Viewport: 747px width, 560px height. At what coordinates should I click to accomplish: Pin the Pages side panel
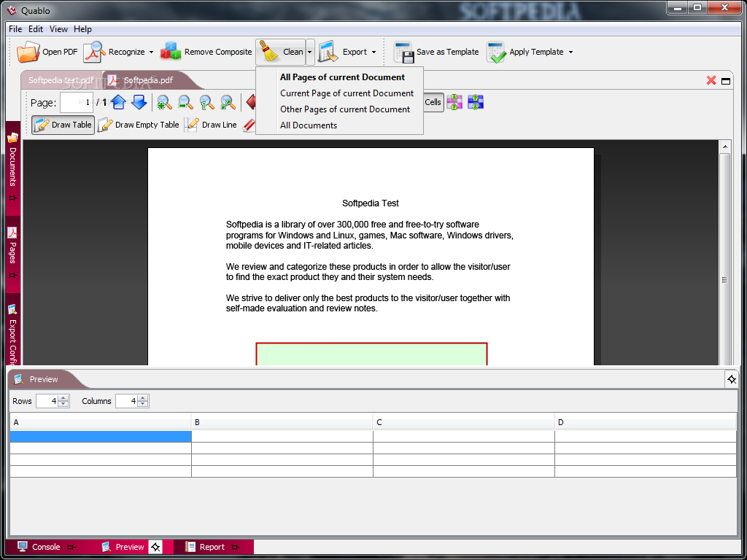coord(13,276)
